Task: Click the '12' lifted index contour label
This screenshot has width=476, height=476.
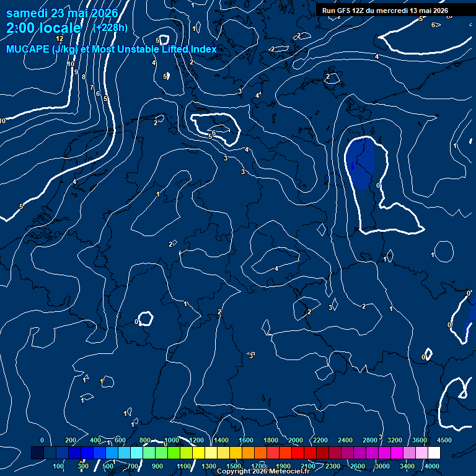Action: click(59, 38)
